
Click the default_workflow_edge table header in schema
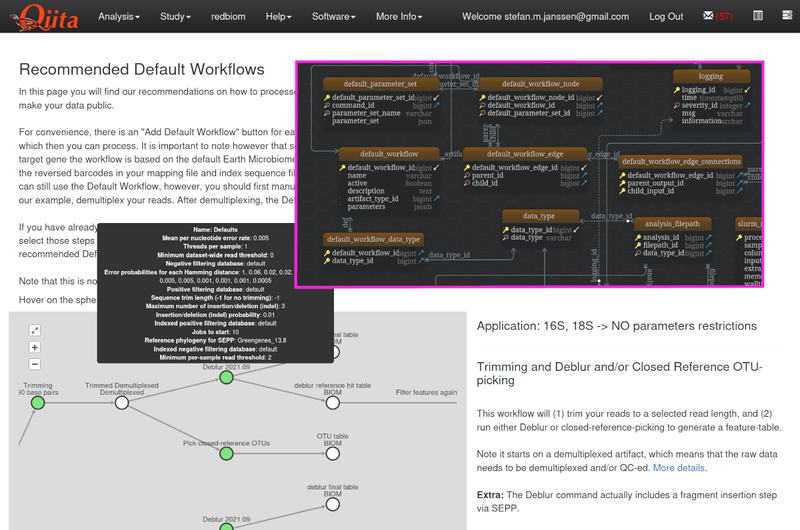[525, 154]
